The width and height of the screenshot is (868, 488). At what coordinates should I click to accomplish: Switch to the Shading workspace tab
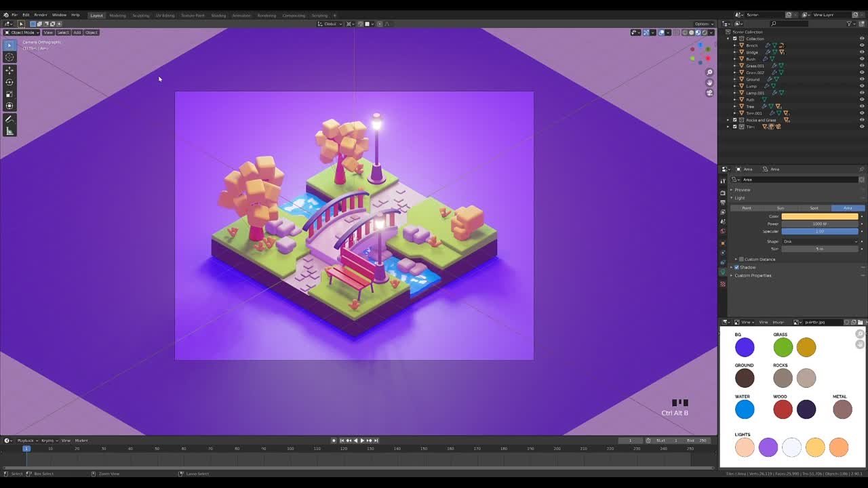218,15
